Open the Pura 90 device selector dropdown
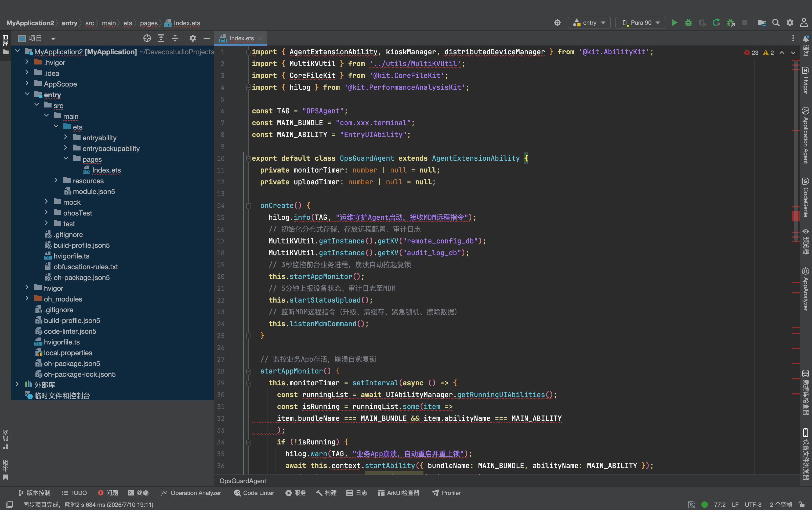The image size is (812, 510). (640, 23)
